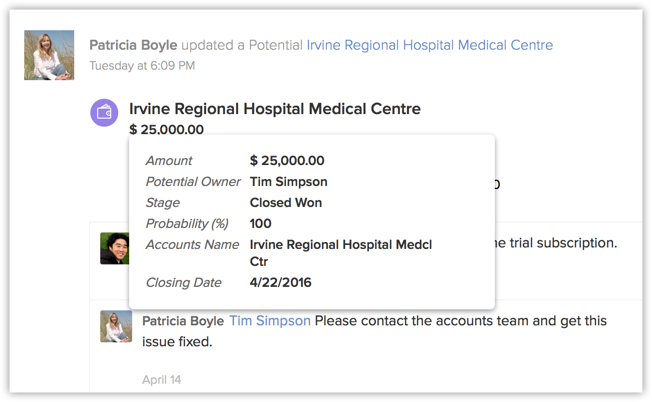
Task: Click the purple Potential wallet icon
Action: click(104, 113)
